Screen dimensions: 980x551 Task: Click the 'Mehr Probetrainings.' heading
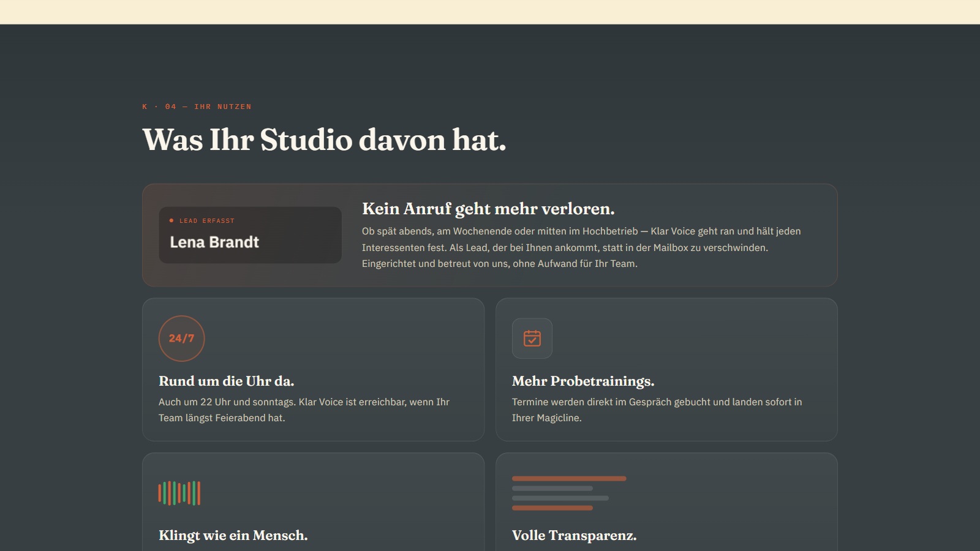(583, 381)
